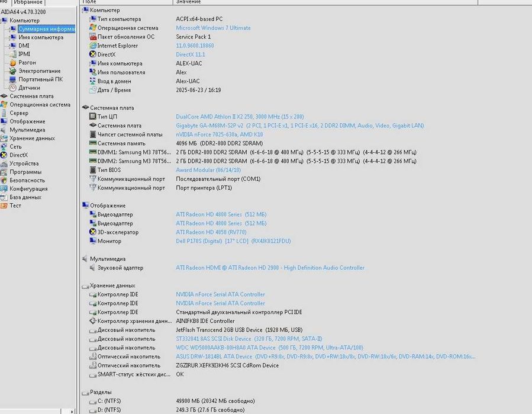Viewport: 532px width, 414px height.
Task: Select the AINIFKB8 IDE Controller value
Action: pos(205,321)
